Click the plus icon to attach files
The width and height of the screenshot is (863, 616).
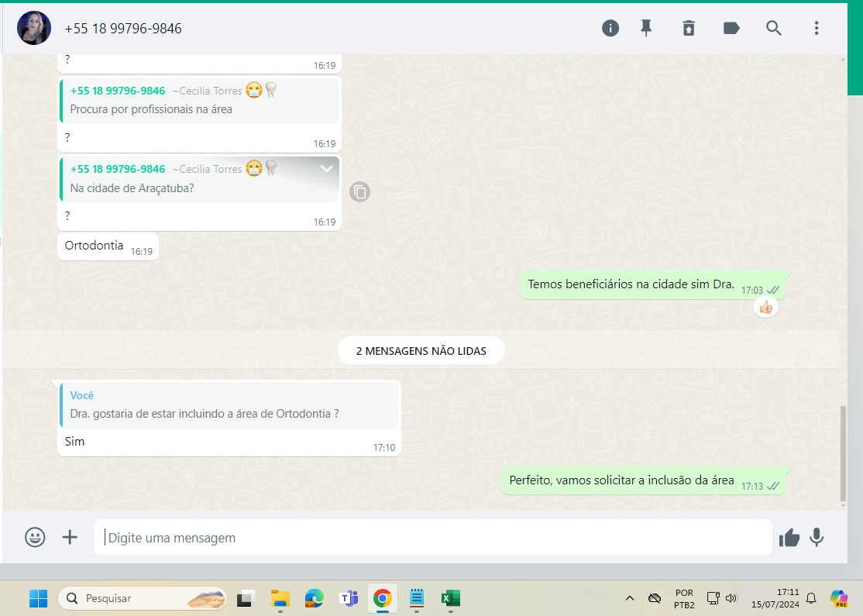click(70, 537)
